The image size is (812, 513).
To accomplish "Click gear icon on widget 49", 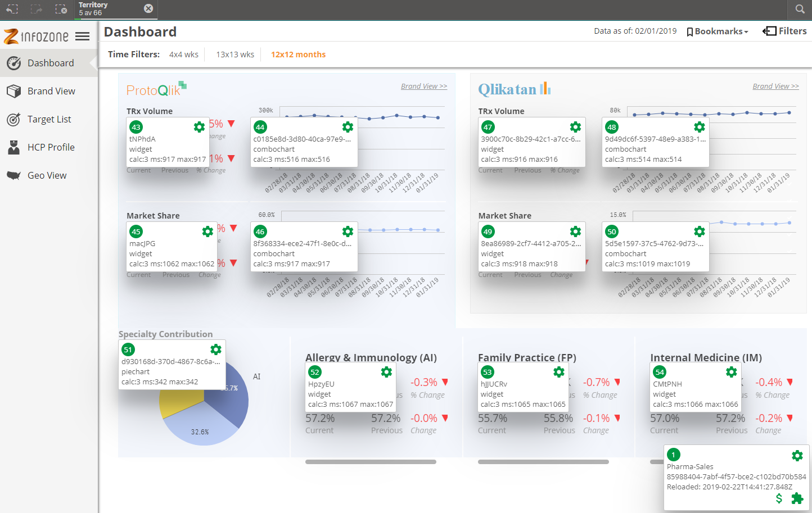I will (x=575, y=231).
